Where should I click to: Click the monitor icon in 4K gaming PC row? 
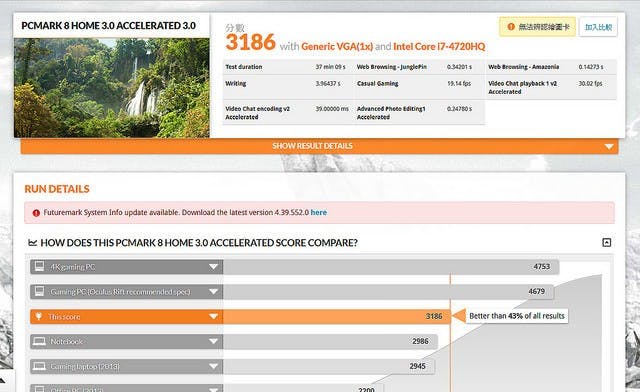(39, 267)
